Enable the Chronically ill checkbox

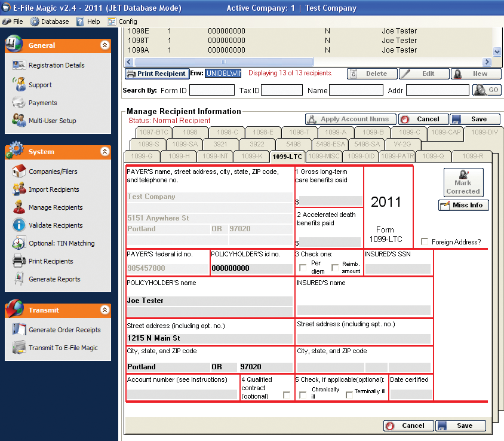click(303, 394)
